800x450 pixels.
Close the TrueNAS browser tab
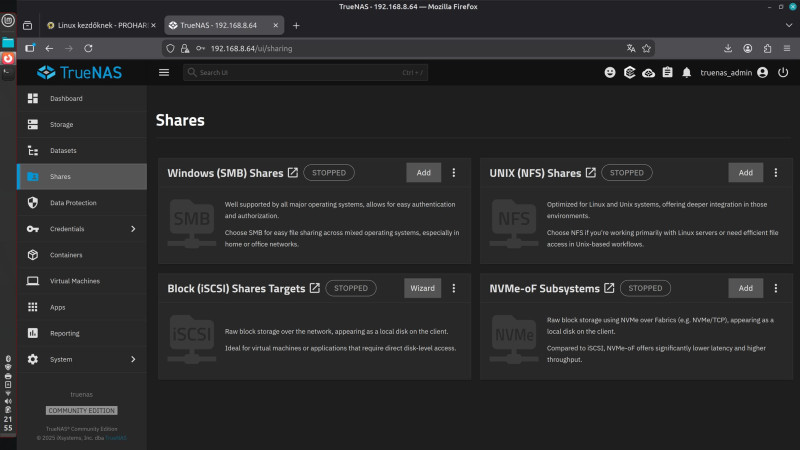[x=276, y=25]
